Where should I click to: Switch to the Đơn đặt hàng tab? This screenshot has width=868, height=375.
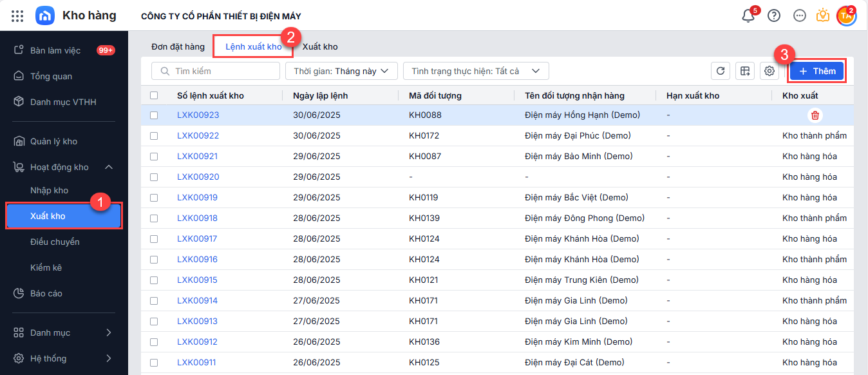178,47
